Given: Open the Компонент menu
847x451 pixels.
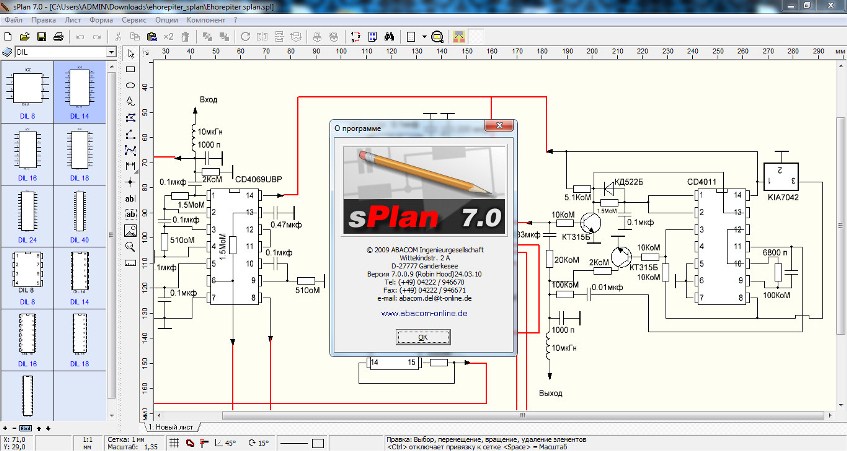Looking at the screenshot, I should [206, 20].
